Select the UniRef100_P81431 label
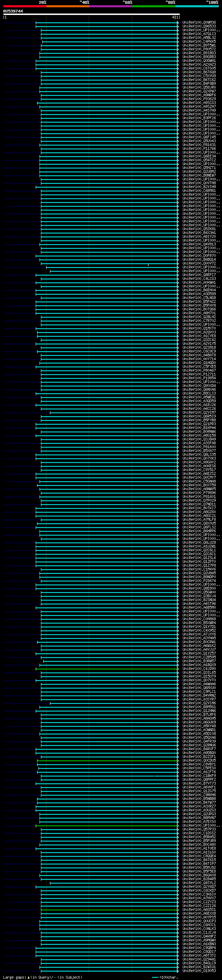Screen dimensions: 222x980 [199, 145]
